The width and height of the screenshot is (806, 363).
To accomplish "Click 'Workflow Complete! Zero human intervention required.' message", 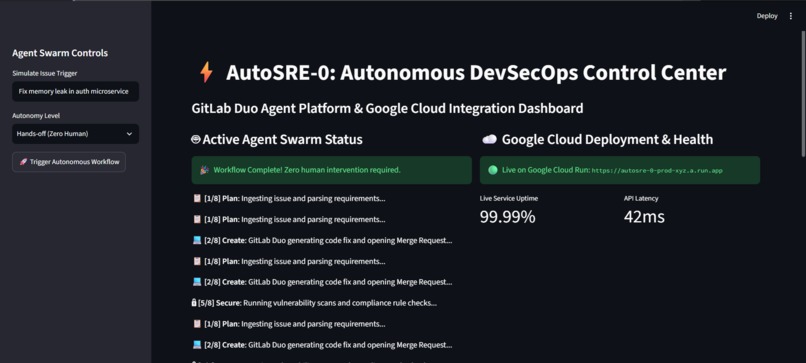I will (x=307, y=170).
